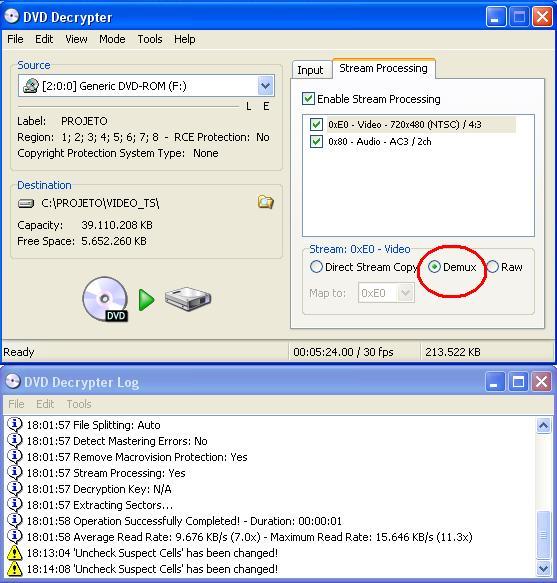The height and width of the screenshot is (583, 557).
Task: Click the warning icon on 18:14:08 log entry
Action: [x=15, y=568]
